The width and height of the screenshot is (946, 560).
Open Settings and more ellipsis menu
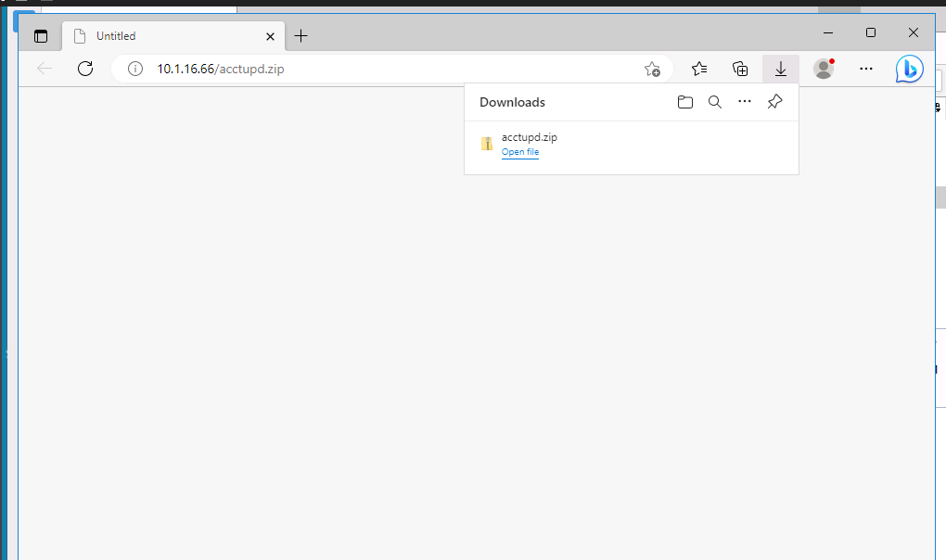point(865,69)
